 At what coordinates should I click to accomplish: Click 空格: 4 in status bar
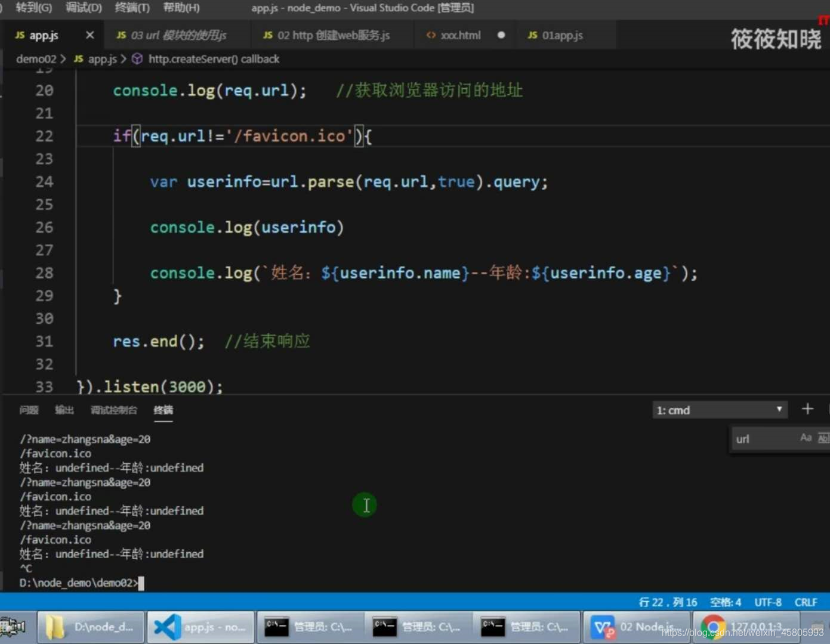click(726, 602)
